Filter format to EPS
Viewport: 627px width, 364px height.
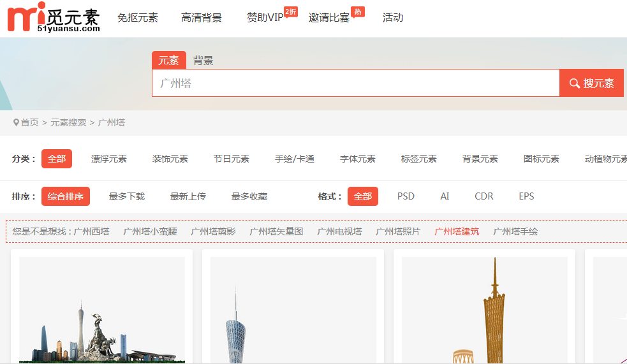click(526, 196)
